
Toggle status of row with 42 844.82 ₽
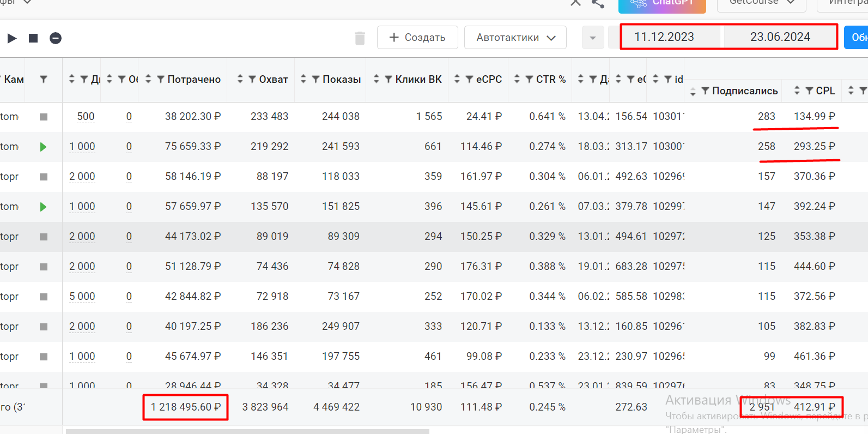tap(44, 297)
